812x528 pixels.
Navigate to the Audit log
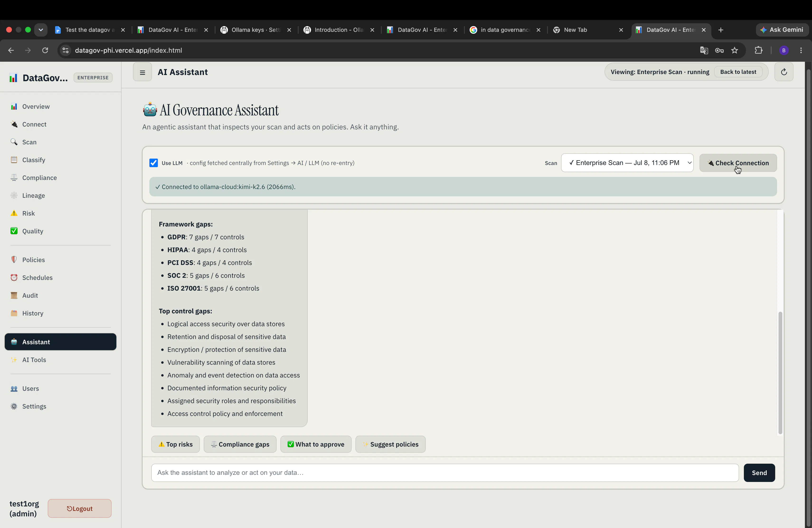[x=60, y=295]
